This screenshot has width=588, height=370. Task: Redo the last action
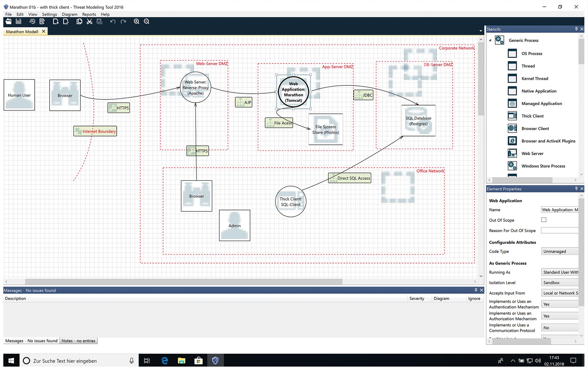[x=123, y=21]
